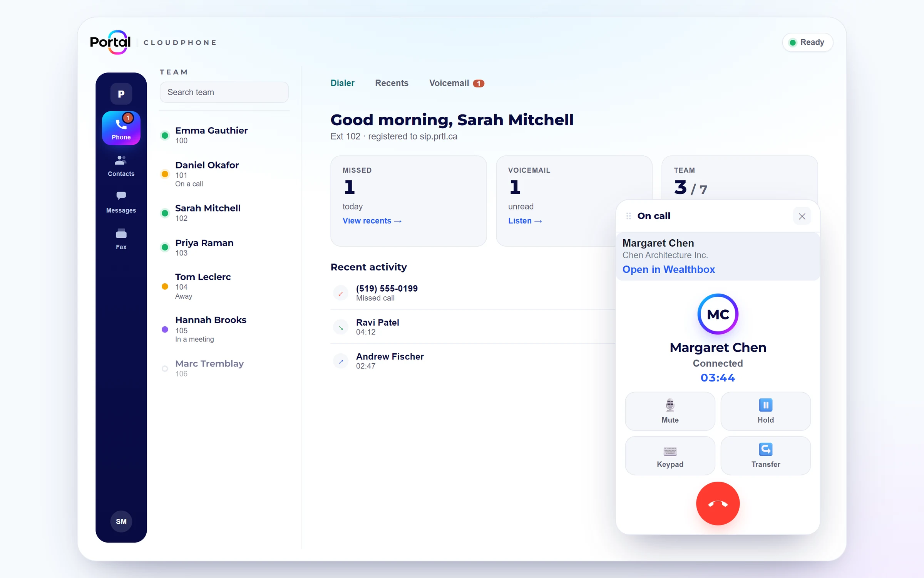The height and width of the screenshot is (578, 924).
Task: Open Fax in the sidebar
Action: [121, 239]
